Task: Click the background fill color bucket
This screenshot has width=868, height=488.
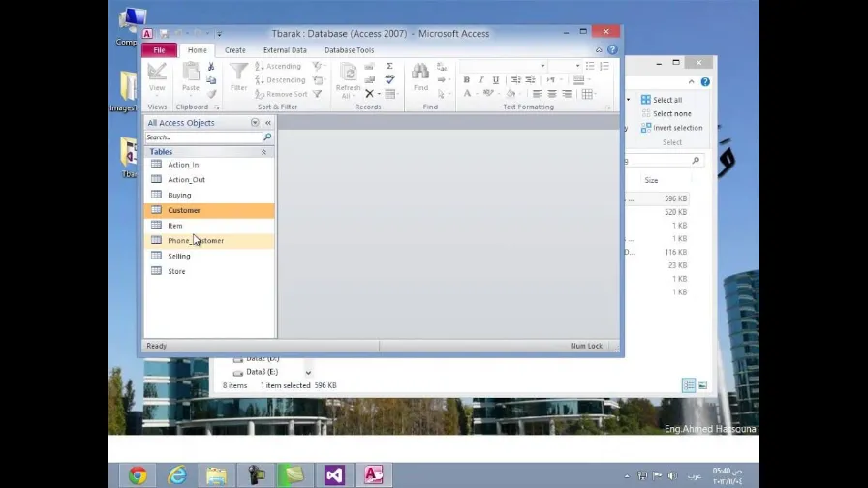Action: click(511, 94)
